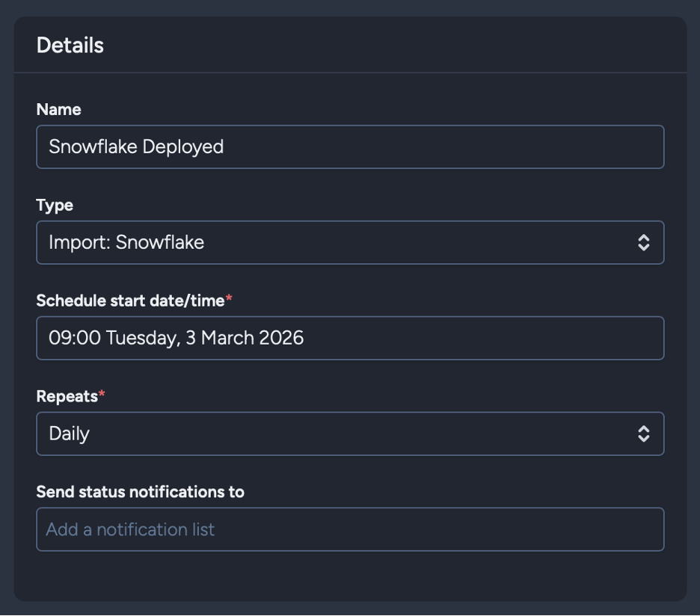This screenshot has width=700, height=616.
Task: Click the Name field containing Snowflake Deployed
Action: tap(349, 147)
